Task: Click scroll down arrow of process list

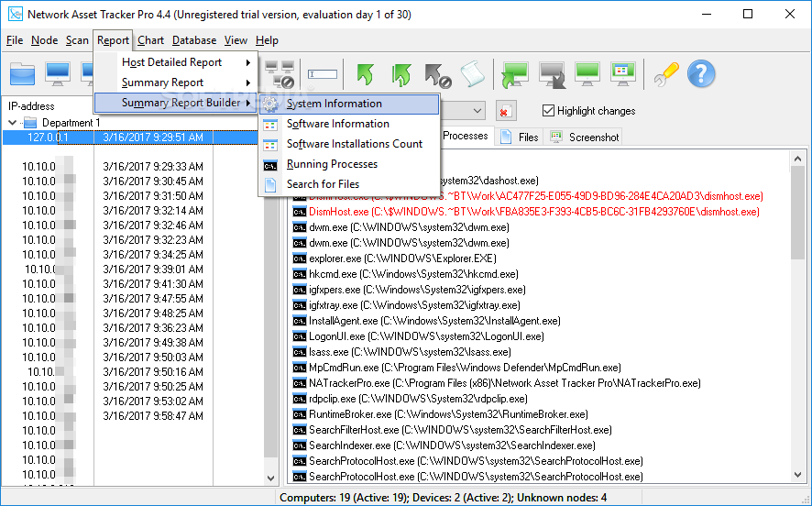Action: tap(797, 475)
